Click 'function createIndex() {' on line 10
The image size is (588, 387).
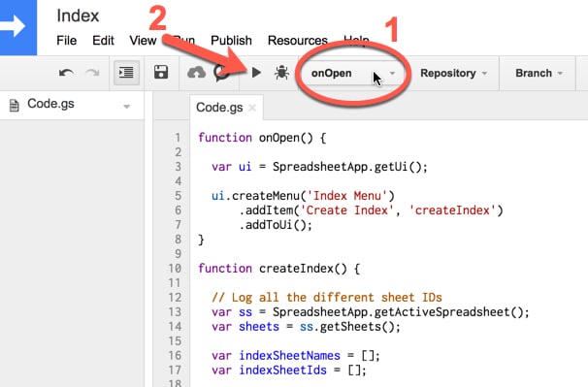coord(279,269)
